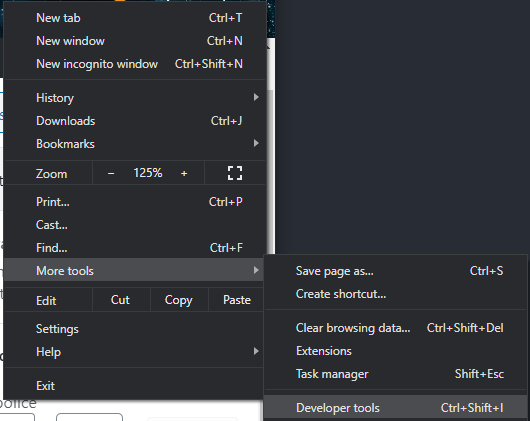
Task: Click the Cut button
Action: tap(121, 300)
